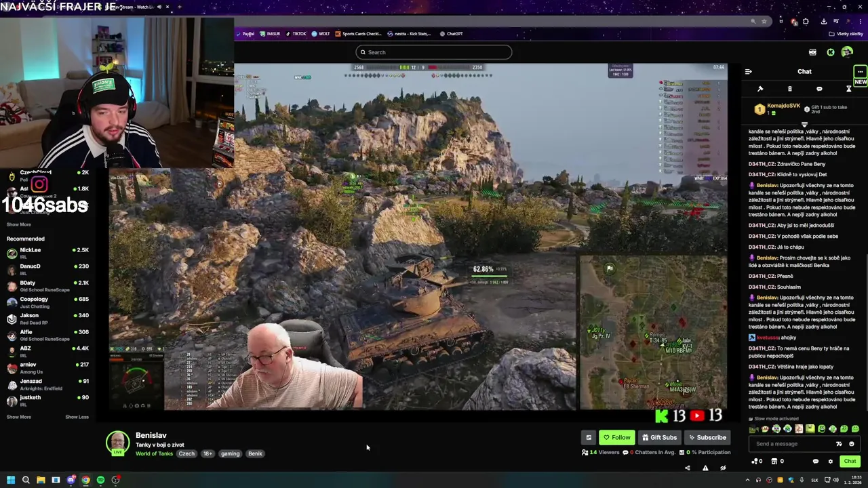Click the translate icon in message box

pos(839,444)
